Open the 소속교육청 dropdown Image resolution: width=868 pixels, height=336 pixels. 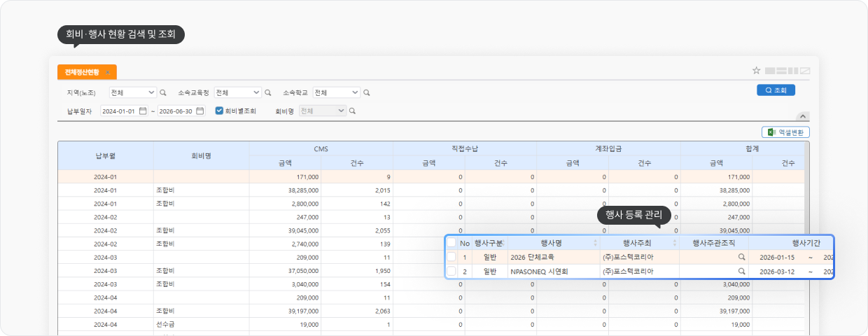coord(238,92)
